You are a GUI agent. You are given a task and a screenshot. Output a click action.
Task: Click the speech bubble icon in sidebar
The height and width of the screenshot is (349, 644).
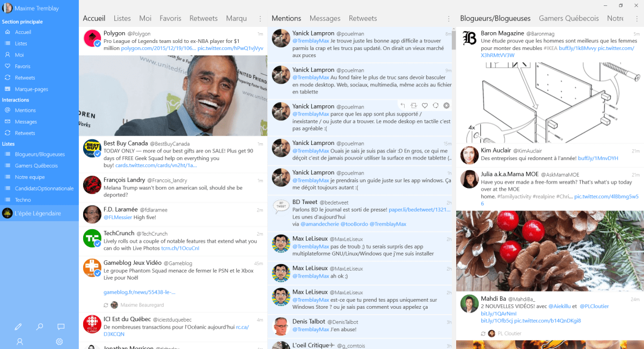61,326
